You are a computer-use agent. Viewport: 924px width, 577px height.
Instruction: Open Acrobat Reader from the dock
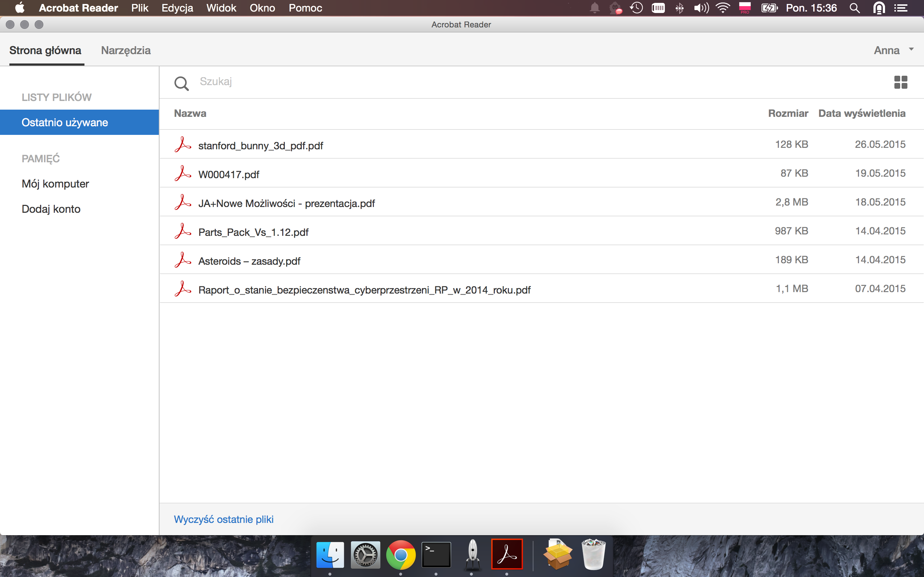[x=506, y=554]
